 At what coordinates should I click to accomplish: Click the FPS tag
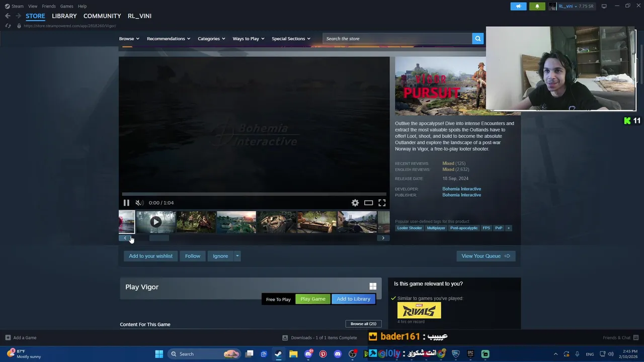[x=486, y=228]
